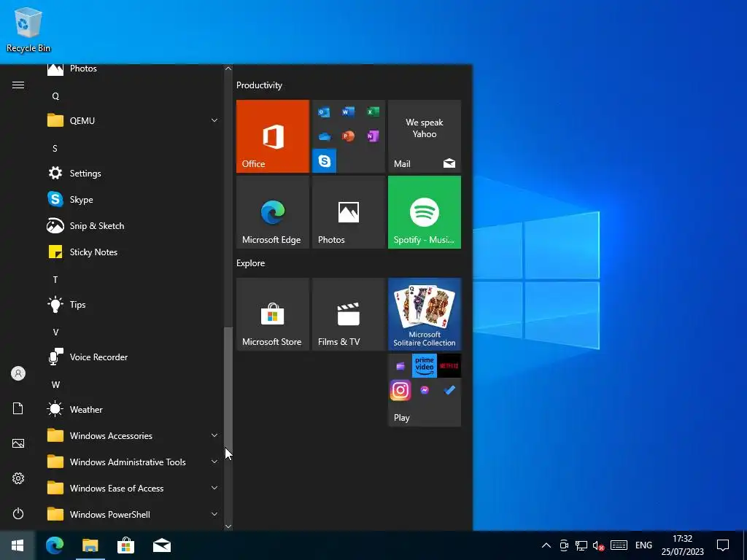
Task: Click the Explore group header
Action: (x=251, y=262)
